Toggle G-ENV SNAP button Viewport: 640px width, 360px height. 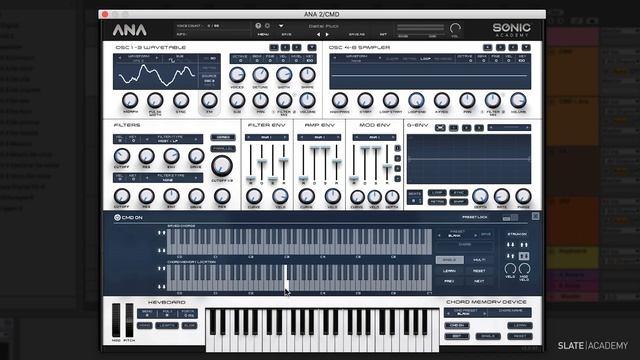[x=458, y=202]
